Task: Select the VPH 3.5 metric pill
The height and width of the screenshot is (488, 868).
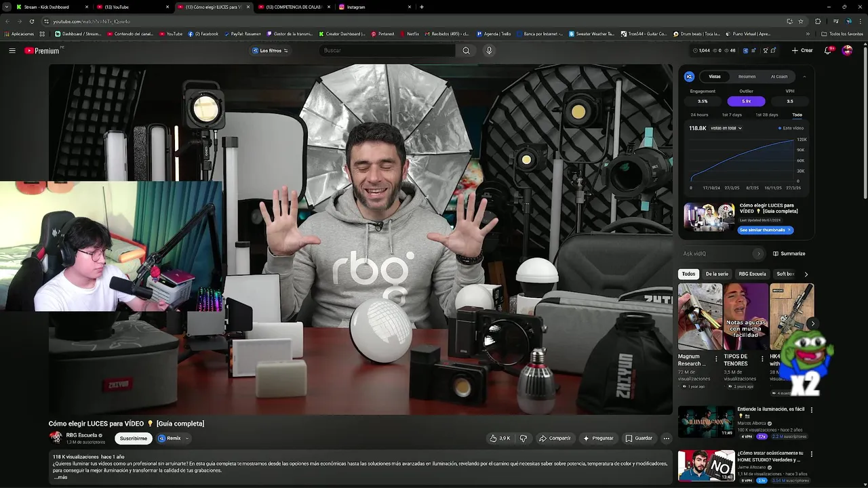Action: (x=790, y=101)
